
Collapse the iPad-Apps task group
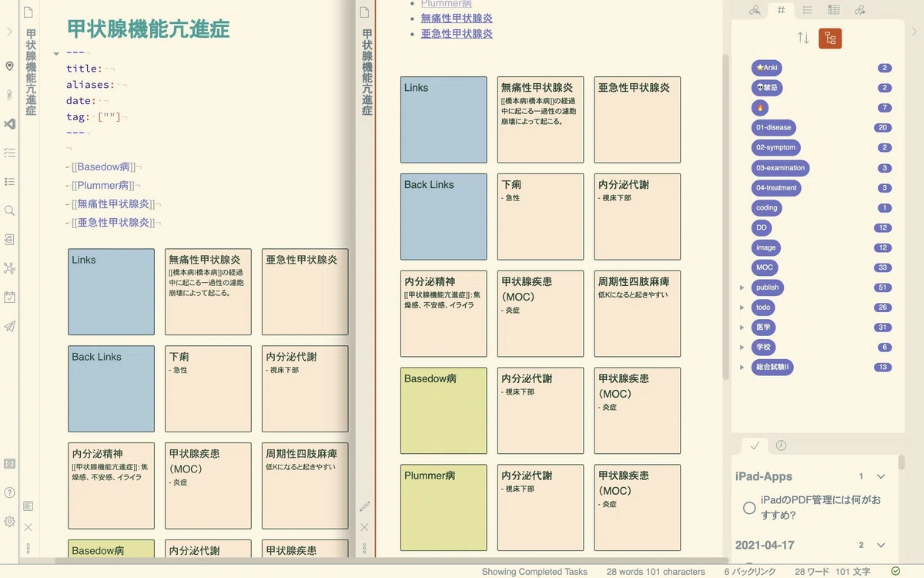click(882, 476)
